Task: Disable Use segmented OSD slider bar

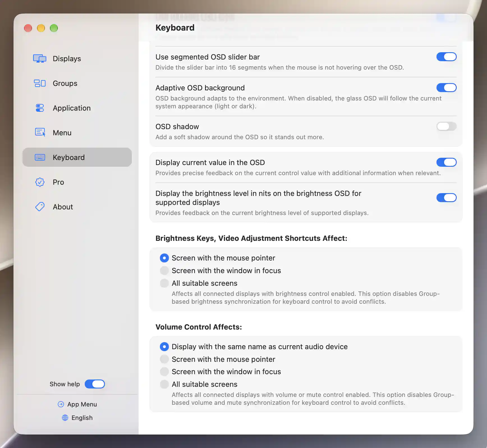Action: [x=446, y=57]
